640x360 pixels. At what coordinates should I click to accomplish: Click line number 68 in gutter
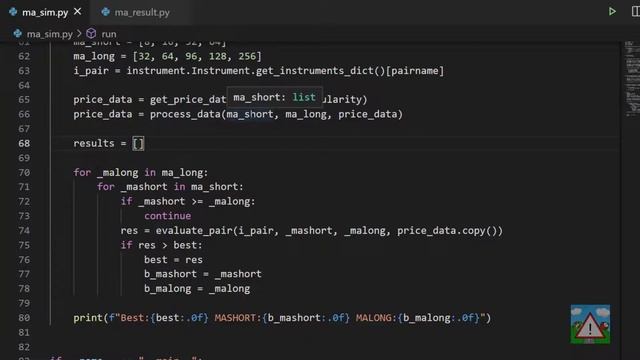pos(24,143)
